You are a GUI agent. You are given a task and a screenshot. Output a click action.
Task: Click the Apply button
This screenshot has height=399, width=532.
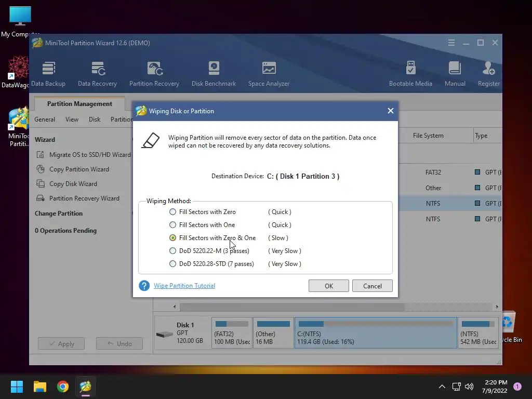point(61,344)
